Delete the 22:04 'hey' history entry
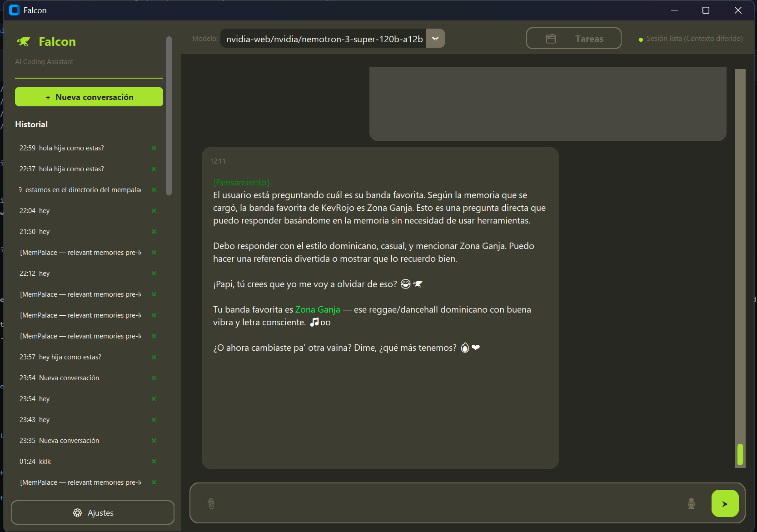This screenshot has width=757, height=532. pyautogui.click(x=154, y=211)
